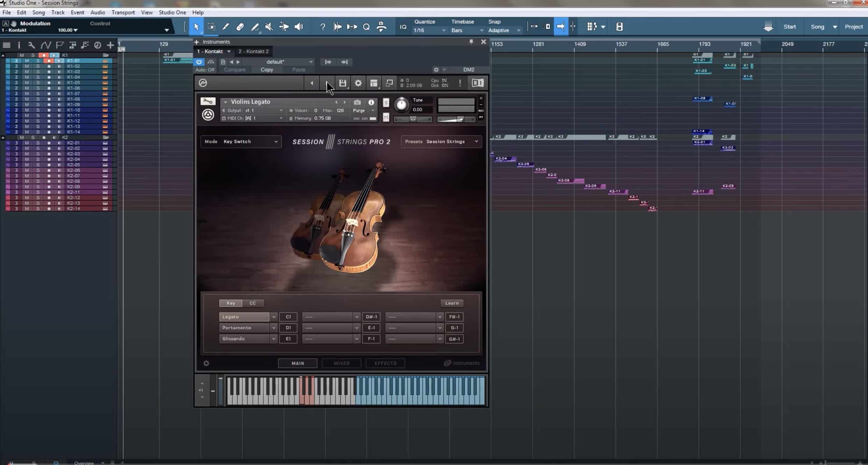The image size is (868, 465).
Task: Mute track K1-01
Action: coord(27,60)
